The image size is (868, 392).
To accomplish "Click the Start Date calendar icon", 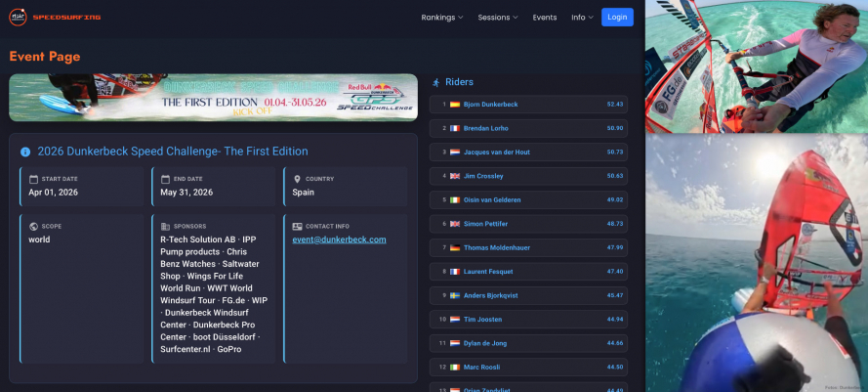I will coord(33,179).
